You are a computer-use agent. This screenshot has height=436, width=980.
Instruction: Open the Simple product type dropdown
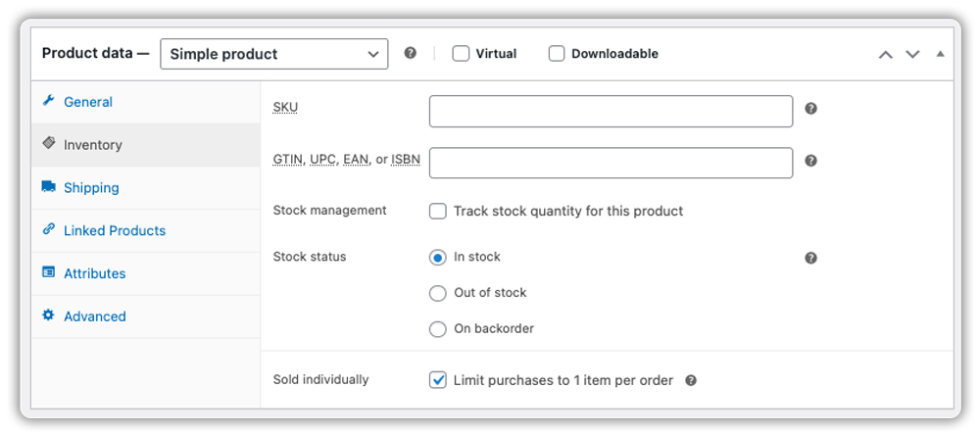(x=273, y=54)
